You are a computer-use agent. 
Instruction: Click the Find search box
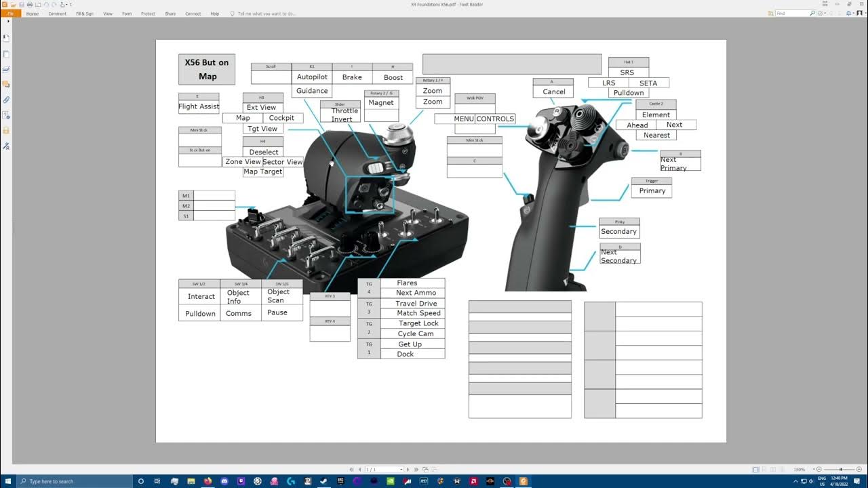pos(796,14)
